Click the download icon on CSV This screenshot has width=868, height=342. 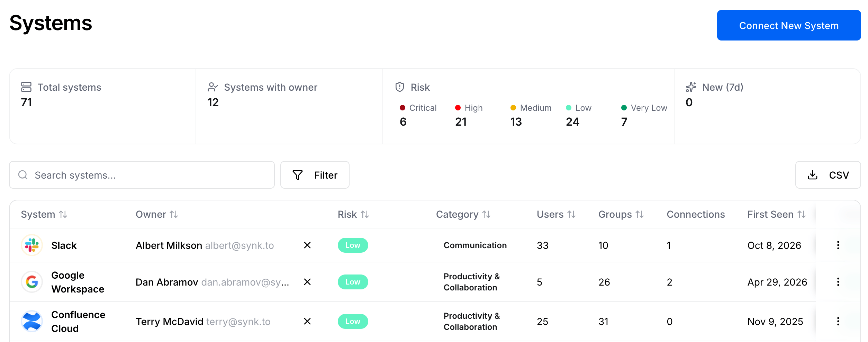(x=813, y=175)
